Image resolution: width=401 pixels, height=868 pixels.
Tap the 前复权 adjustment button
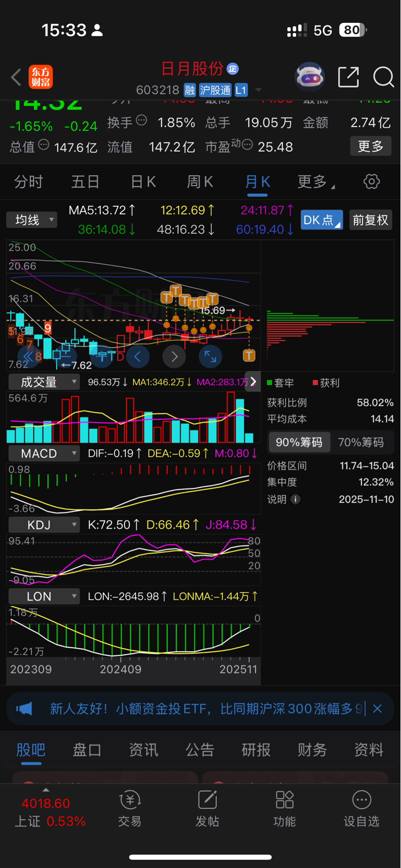click(x=371, y=220)
